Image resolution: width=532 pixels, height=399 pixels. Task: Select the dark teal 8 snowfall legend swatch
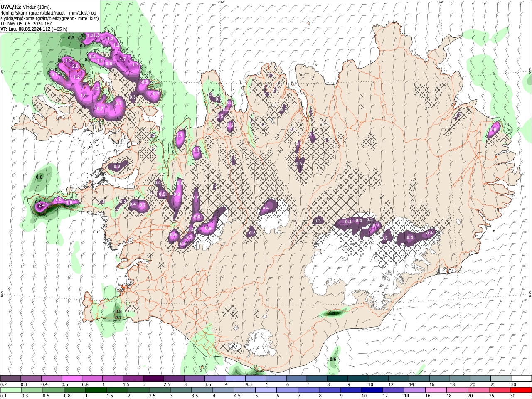(337, 379)
